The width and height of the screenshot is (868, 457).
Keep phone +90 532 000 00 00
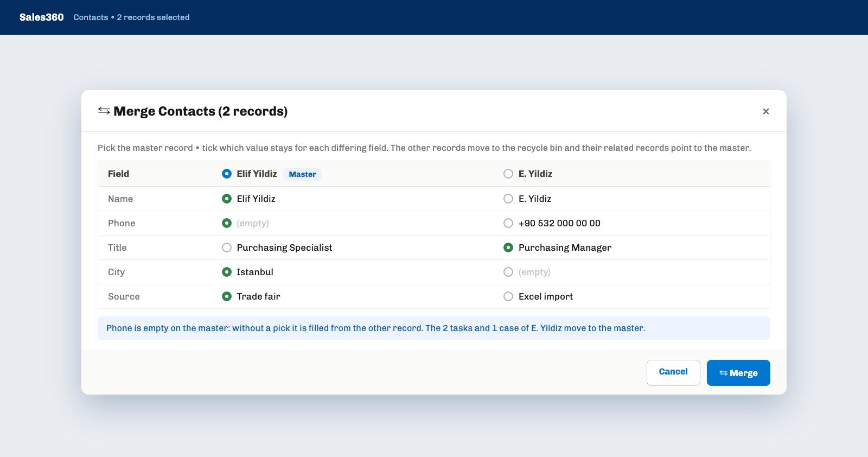(508, 223)
